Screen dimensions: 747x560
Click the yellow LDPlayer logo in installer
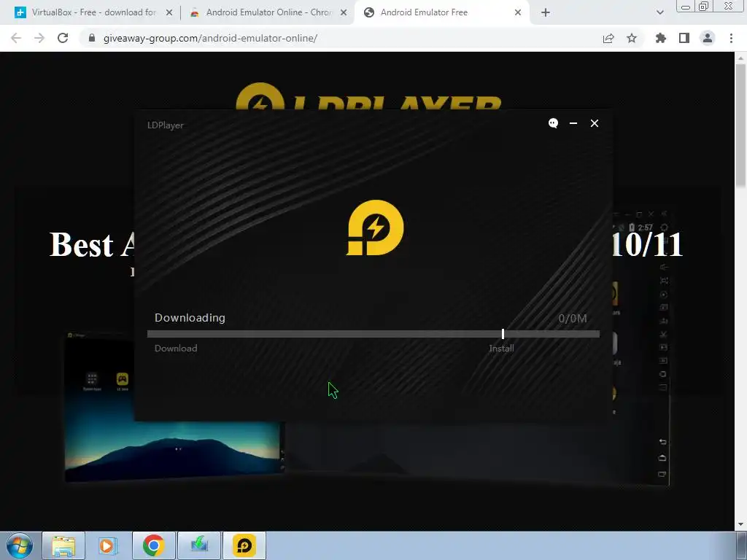tap(375, 227)
